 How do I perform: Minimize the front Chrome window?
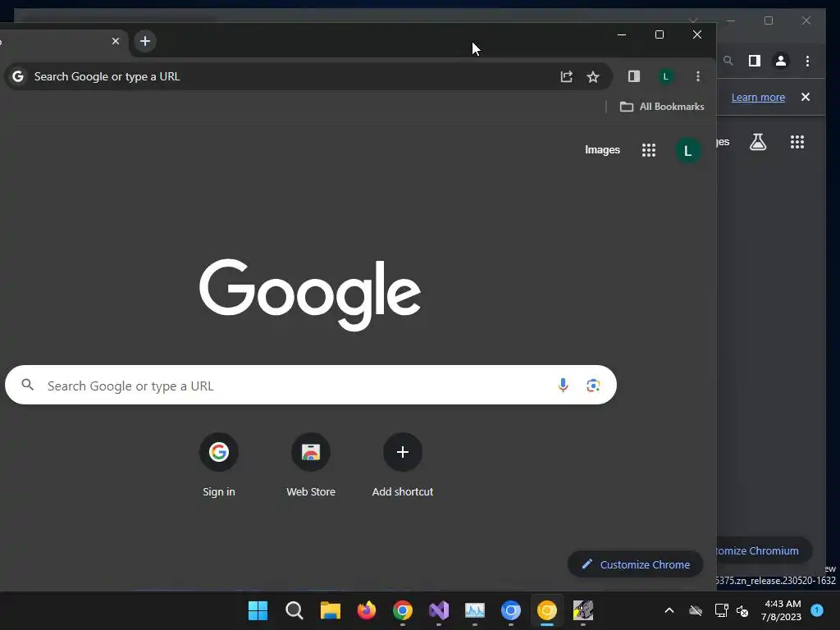[622, 34]
